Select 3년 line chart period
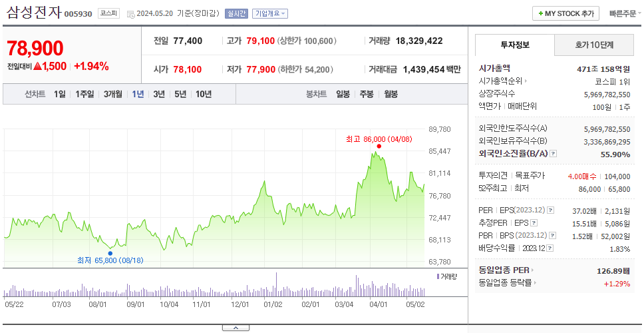The height and width of the screenshot is (333, 644). pos(159,94)
